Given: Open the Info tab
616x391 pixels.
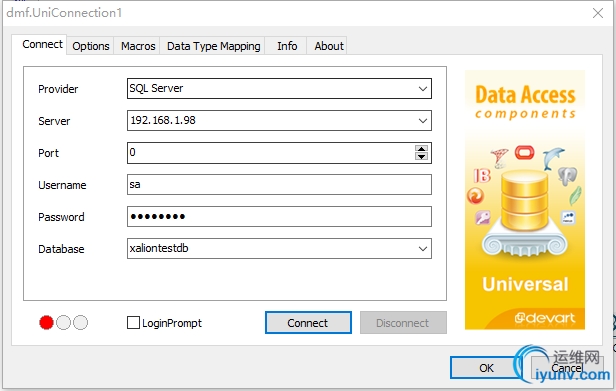Looking at the screenshot, I should click(x=287, y=46).
